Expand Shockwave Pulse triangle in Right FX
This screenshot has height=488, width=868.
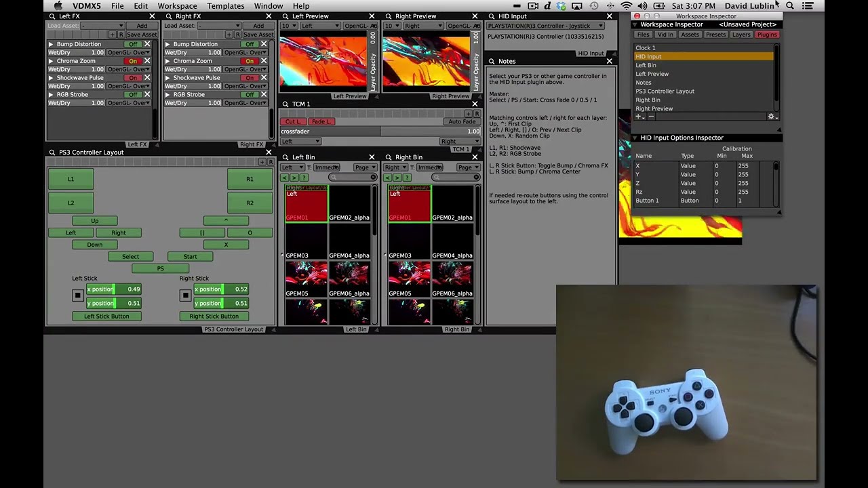(167, 78)
